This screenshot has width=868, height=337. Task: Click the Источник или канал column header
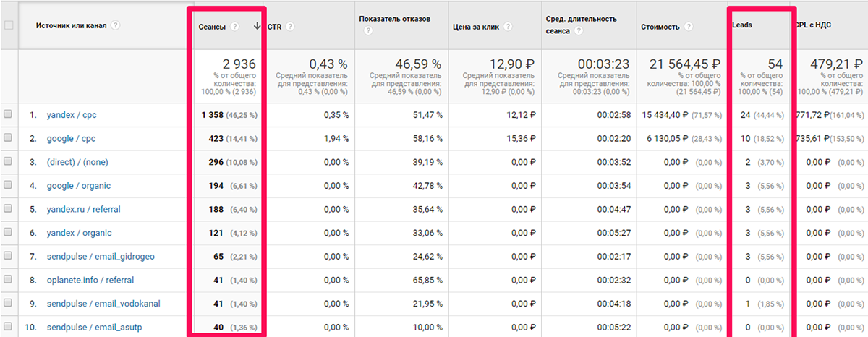click(x=71, y=25)
